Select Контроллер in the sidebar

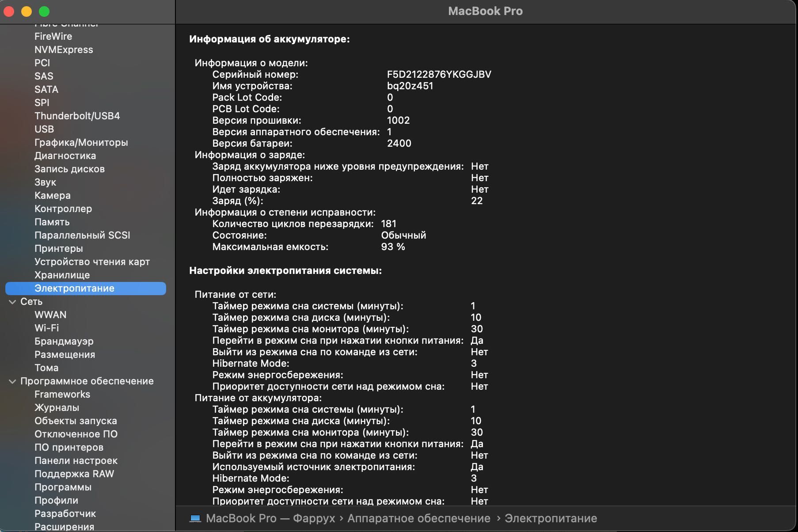pyautogui.click(x=63, y=209)
